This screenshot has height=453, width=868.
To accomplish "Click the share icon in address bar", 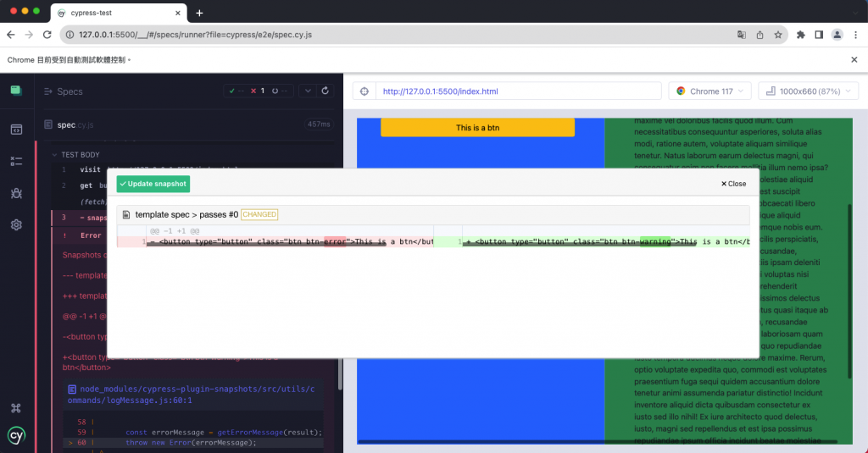I will pyautogui.click(x=760, y=35).
